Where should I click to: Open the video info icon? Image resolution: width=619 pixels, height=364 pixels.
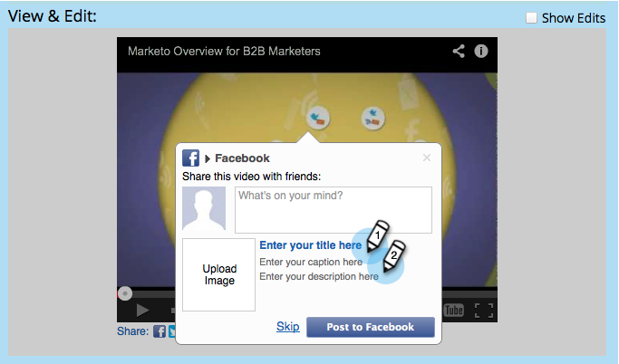pos(481,52)
